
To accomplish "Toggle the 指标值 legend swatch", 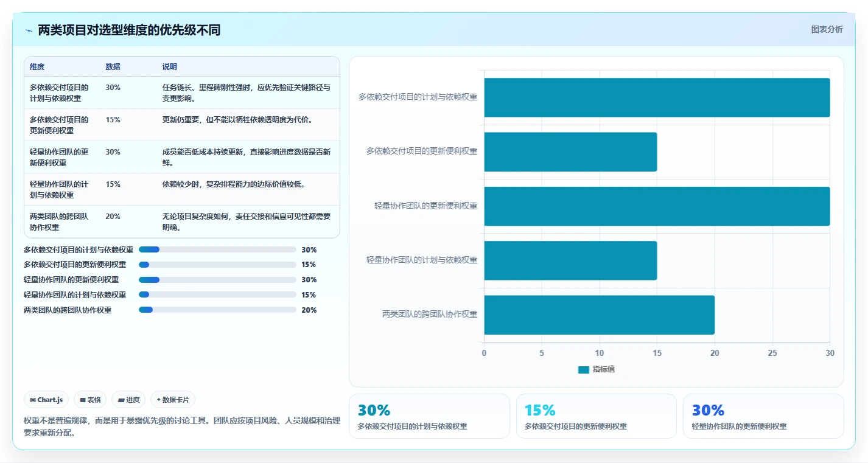I will pos(583,370).
